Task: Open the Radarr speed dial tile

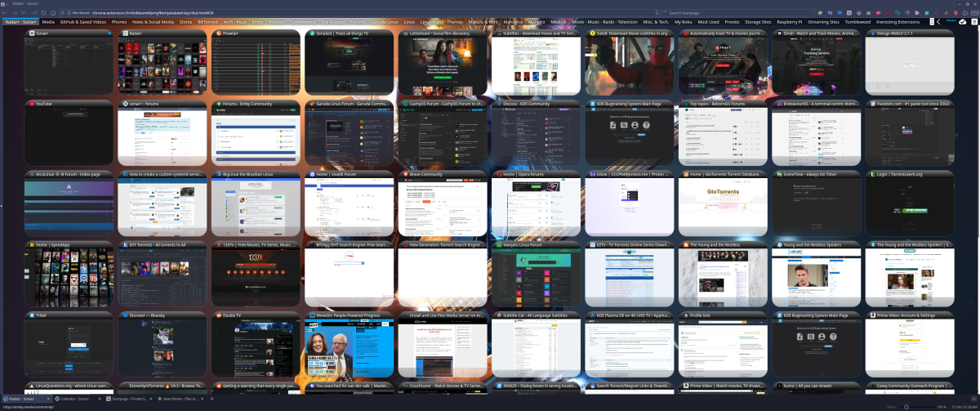Action: [162, 61]
